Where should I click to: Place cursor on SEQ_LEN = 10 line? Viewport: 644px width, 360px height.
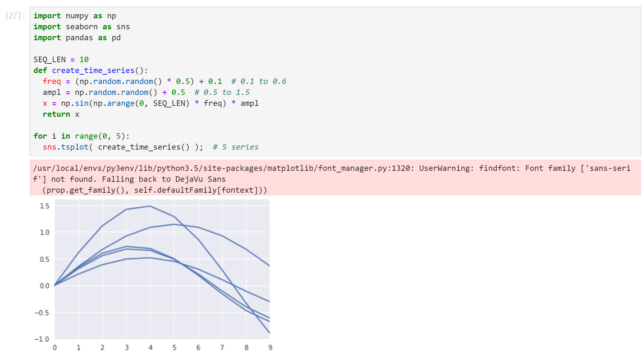(x=61, y=60)
